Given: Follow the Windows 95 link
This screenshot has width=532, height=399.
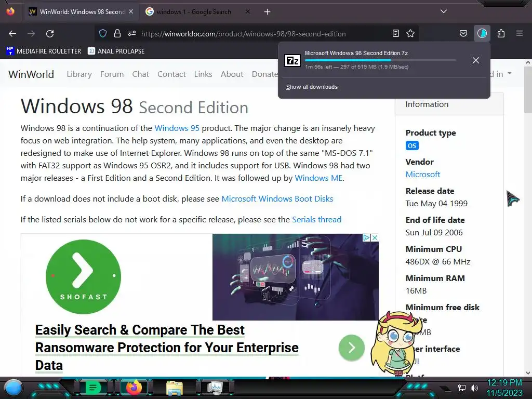Looking at the screenshot, I should (x=177, y=128).
